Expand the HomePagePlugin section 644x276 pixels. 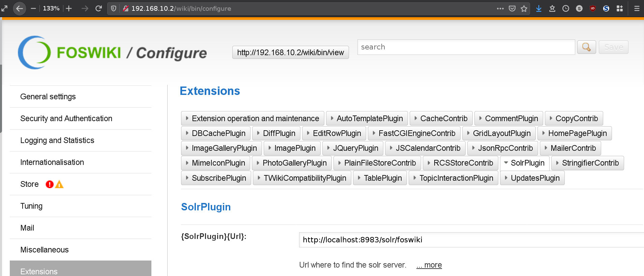(x=575, y=133)
